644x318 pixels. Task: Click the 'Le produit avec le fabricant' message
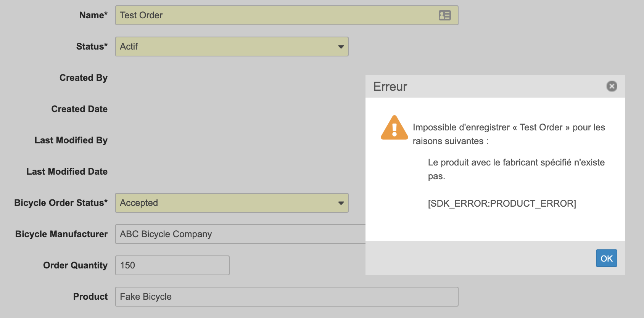coord(516,169)
